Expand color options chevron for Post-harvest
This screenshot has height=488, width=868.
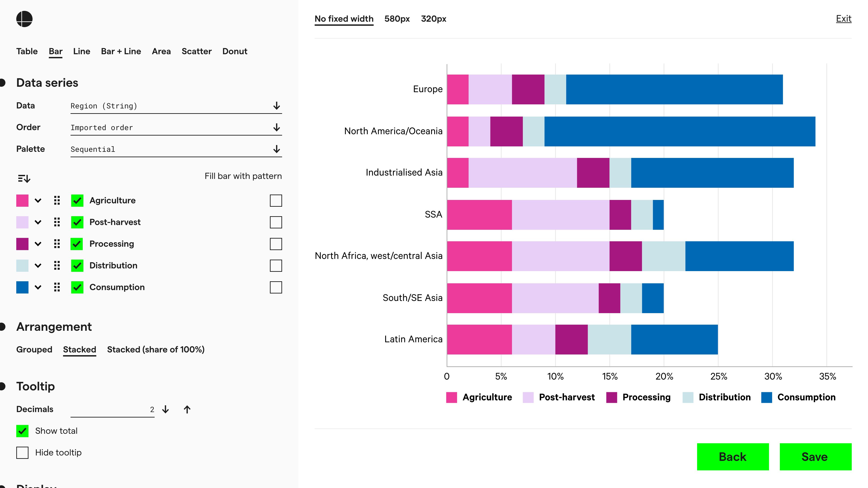coord(38,222)
